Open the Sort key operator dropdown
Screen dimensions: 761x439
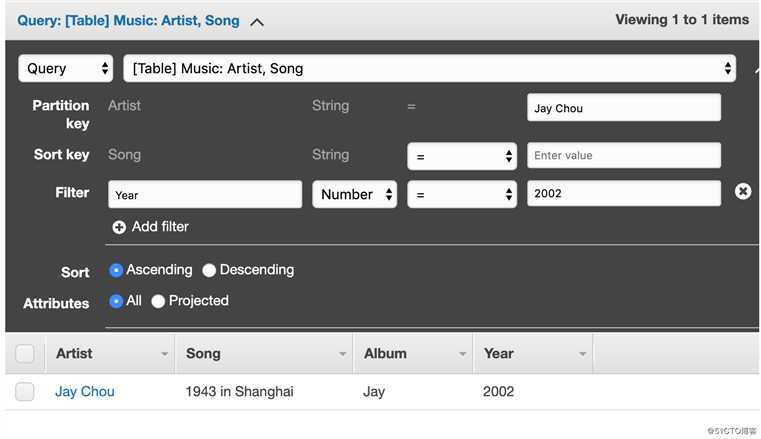pyautogui.click(x=462, y=156)
